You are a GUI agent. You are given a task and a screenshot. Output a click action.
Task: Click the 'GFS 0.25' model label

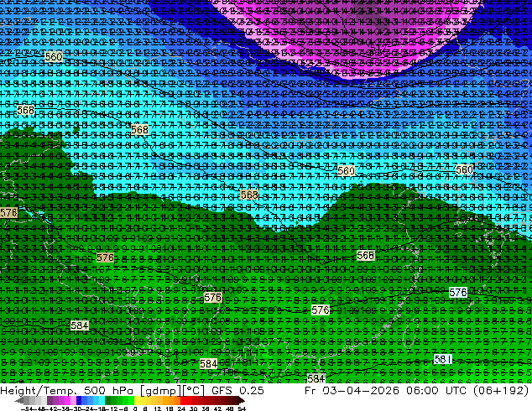click(x=237, y=390)
